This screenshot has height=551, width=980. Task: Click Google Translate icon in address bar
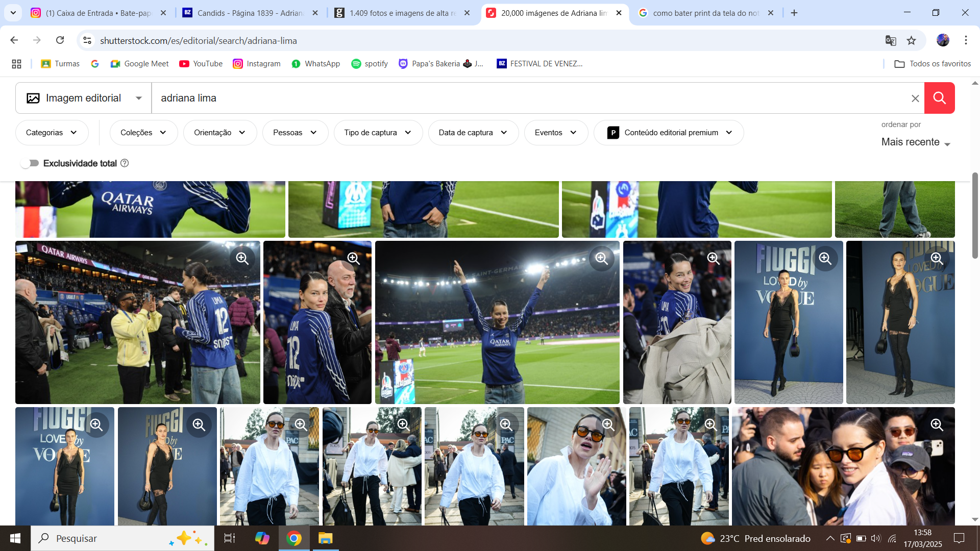[891, 40]
